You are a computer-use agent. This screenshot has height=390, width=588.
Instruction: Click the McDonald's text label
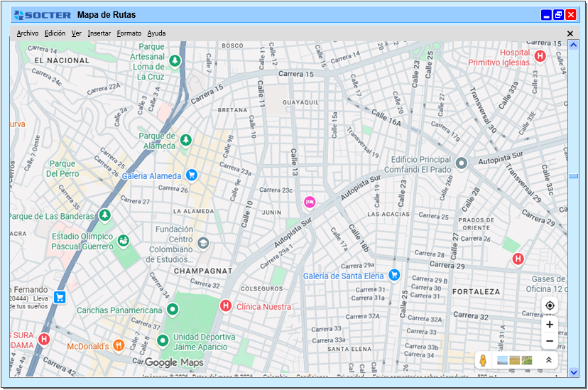88,346
